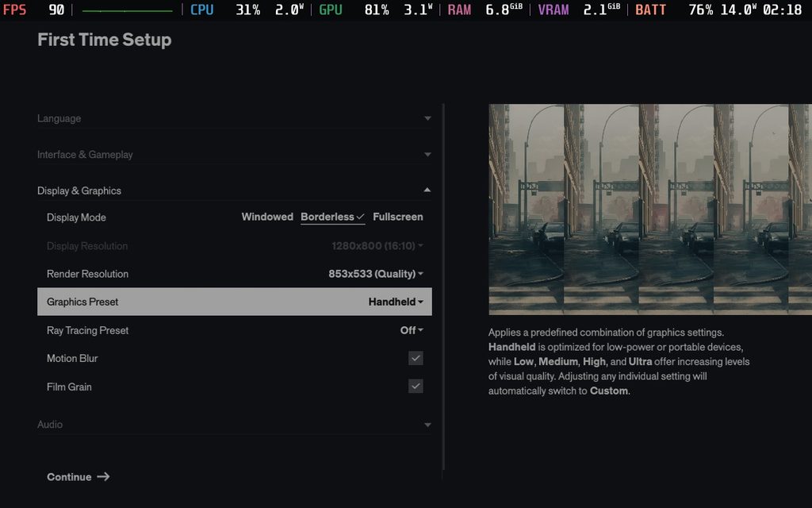Click the Motion Blur label
The width and height of the screenshot is (812, 508).
pyautogui.click(x=72, y=358)
